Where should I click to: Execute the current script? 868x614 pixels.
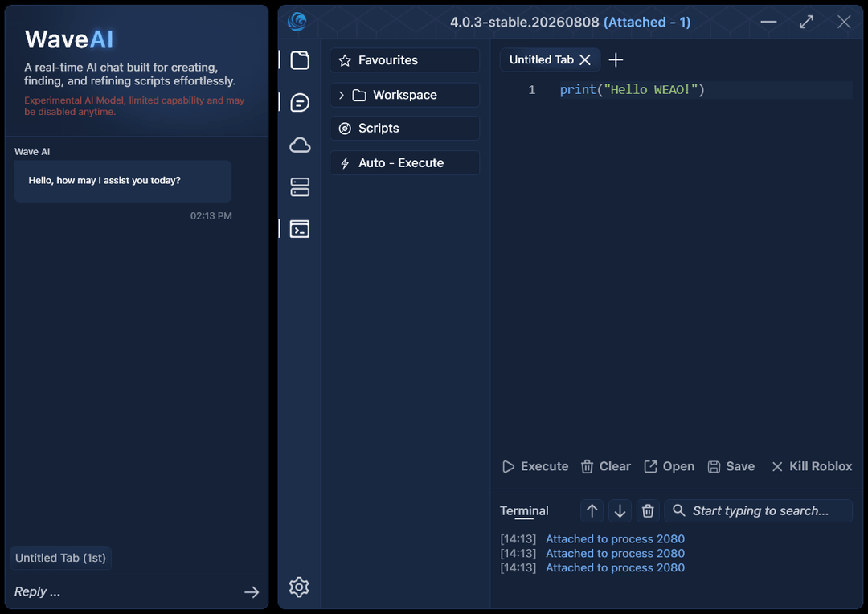tap(535, 466)
